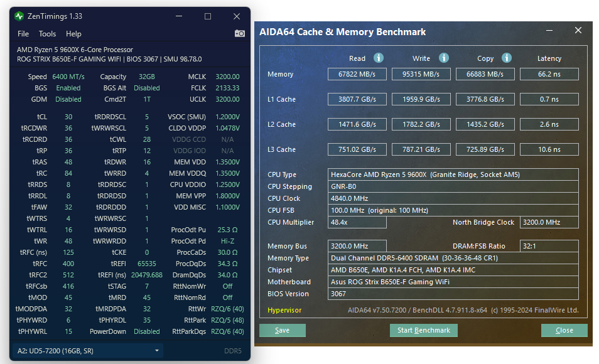Click the BIOS Version 3067 field
This screenshot has width=599, height=364.
tap(453, 294)
